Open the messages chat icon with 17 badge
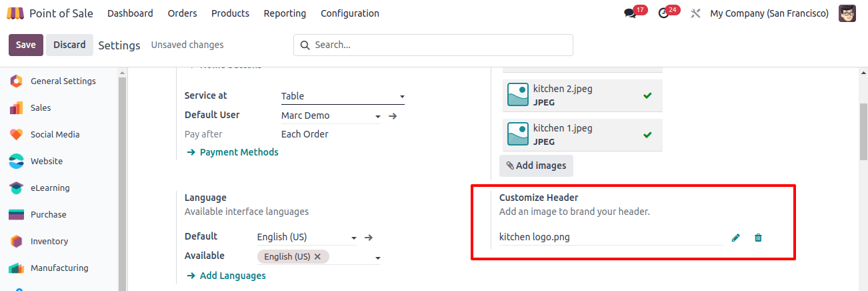 tap(630, 13)
